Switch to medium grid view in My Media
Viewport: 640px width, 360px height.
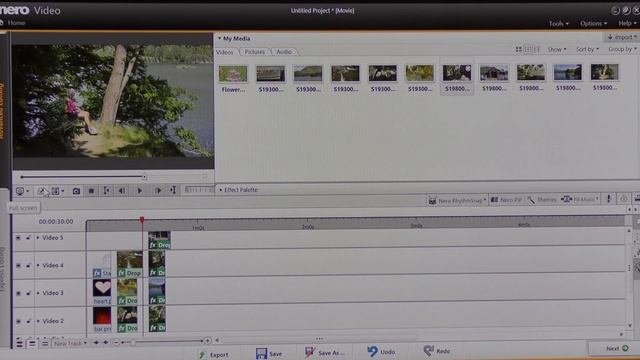[528, 49]
